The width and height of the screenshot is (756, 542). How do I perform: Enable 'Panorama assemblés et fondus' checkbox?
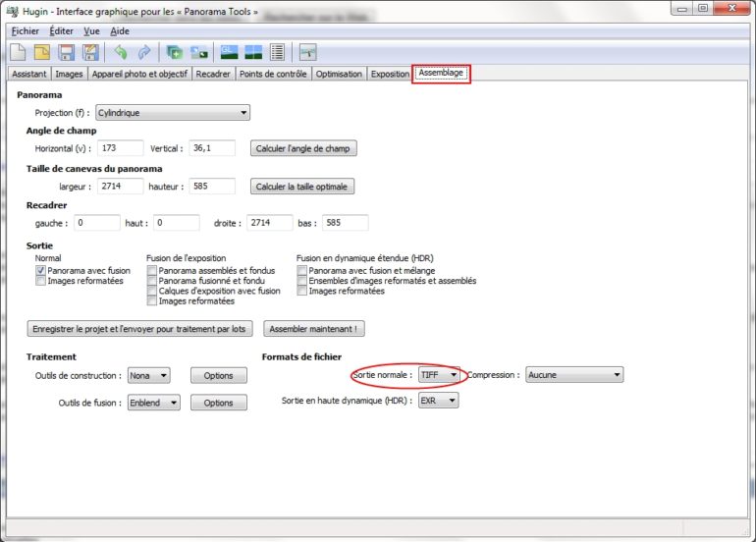click(152, 270)
